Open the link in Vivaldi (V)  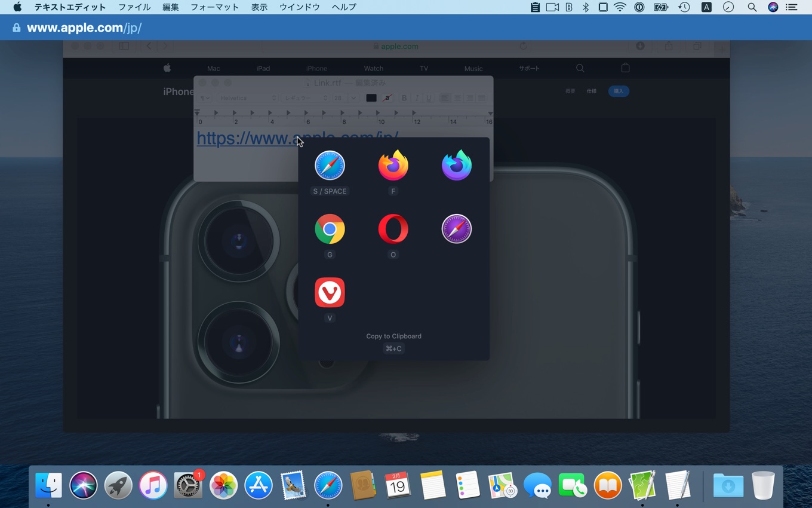[330, 292]
